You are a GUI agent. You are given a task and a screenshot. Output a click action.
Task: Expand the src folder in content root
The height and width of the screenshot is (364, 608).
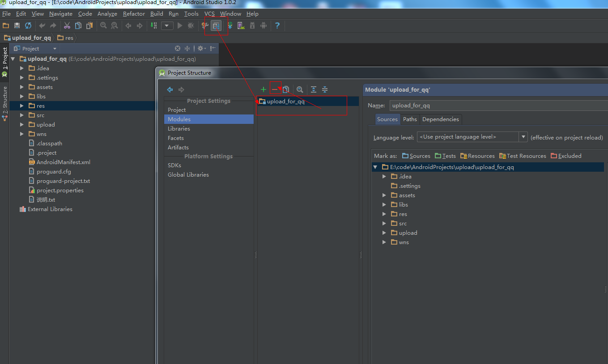coord(384,223)
